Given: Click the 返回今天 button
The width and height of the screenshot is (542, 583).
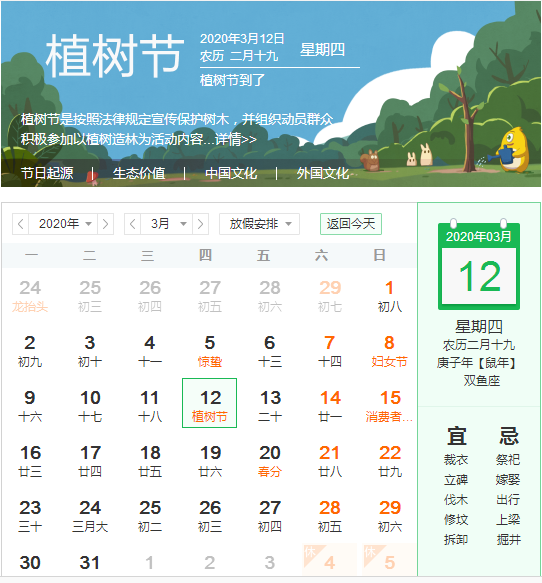Looking at the screenshot, I should coord(351,224).
